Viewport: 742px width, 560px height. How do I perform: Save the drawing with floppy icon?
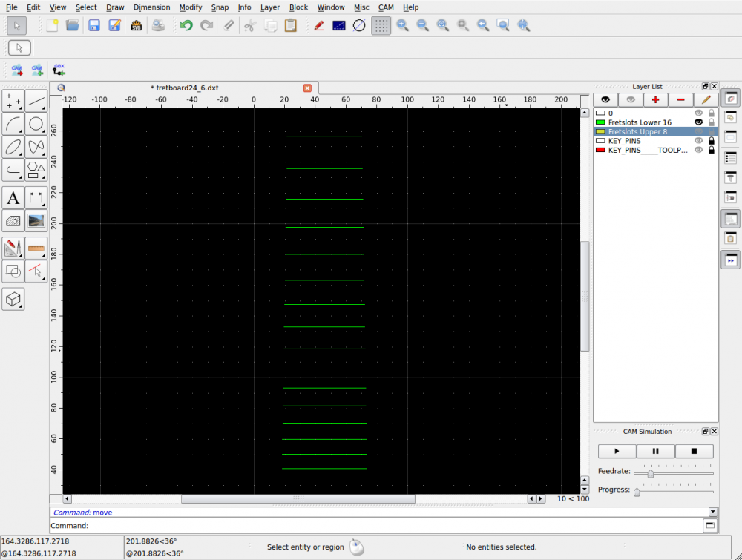pos(94,25)
